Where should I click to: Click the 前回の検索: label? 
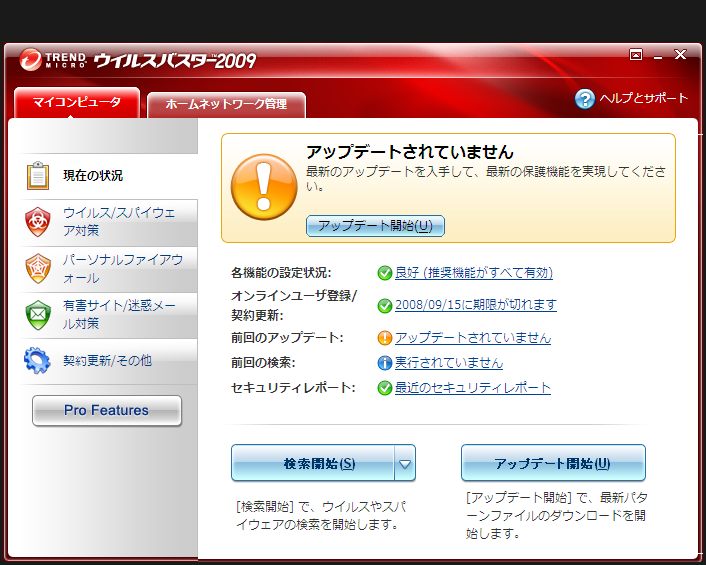pyautogui.click(x=263, y=363)
